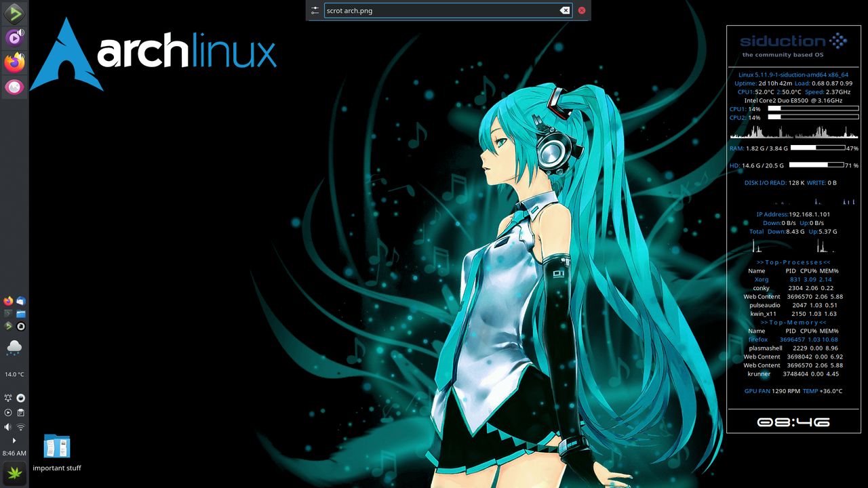The height and width of the screenshot is (488, 868).
Task: Open the audio volume tray icon
Action: click(x=8, y=427)
